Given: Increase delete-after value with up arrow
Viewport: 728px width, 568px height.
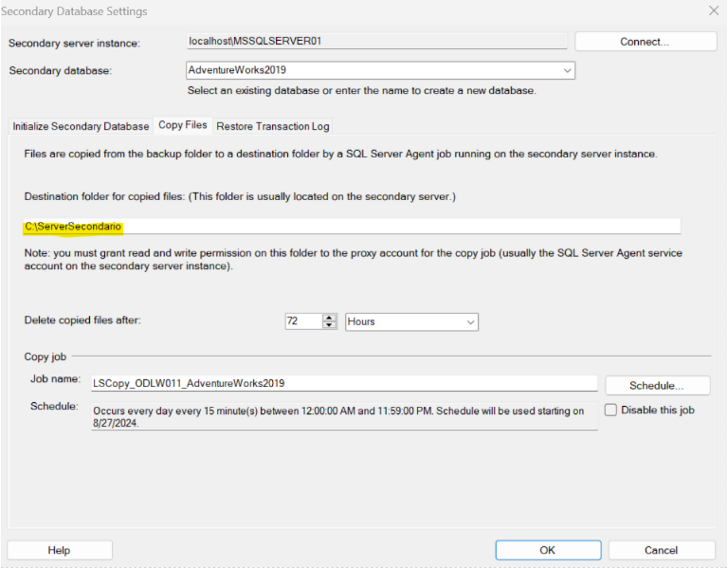Looking at the screenshot, I should (x=330, y=318).
